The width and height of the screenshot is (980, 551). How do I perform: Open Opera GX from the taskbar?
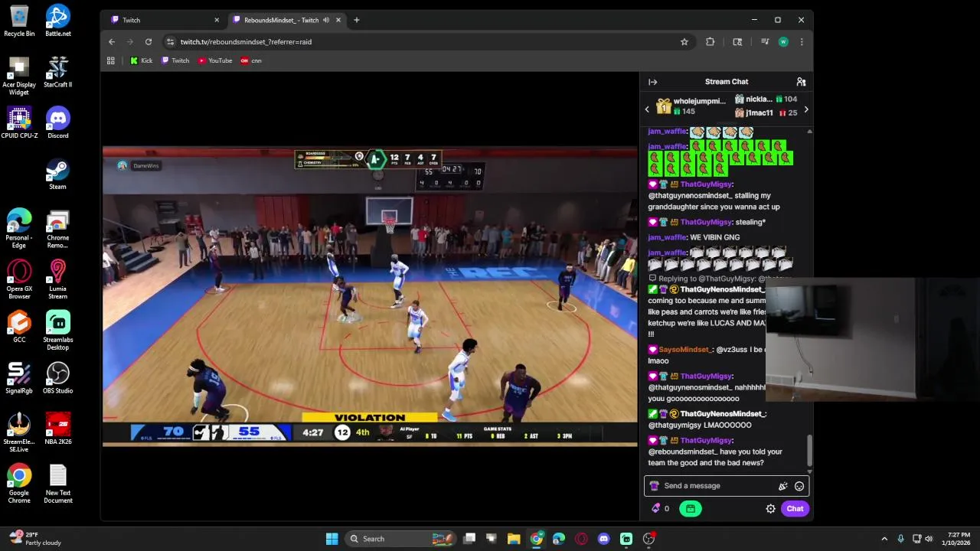[581, 539]
